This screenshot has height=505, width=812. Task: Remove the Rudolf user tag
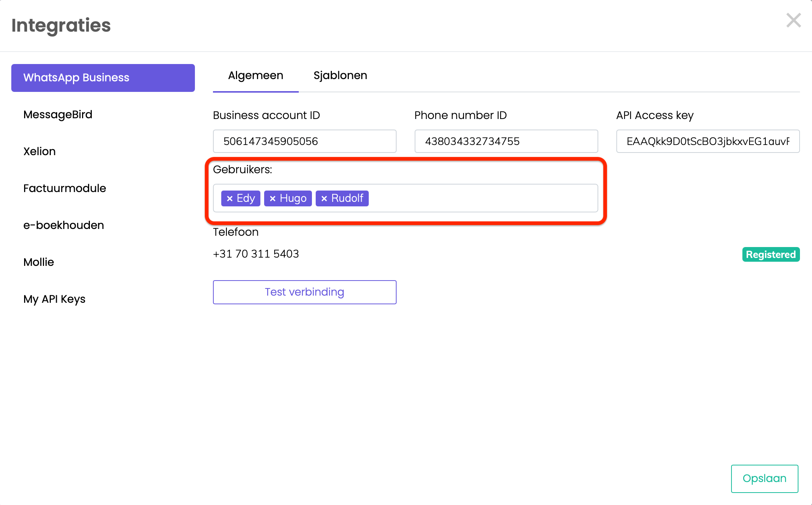[324, 198]
